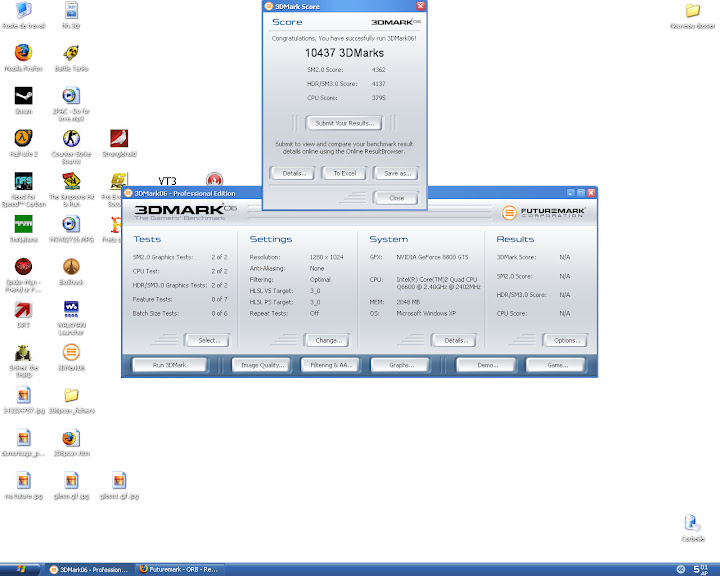Open the Battle Tanks desktop icon
The height and width of the screenshot is (576, 720).
[71, 57]
